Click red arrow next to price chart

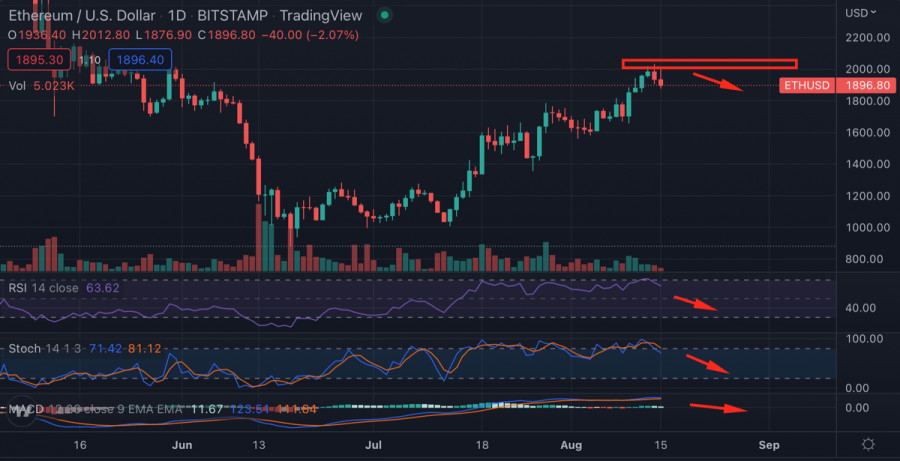tap(719, 82)
